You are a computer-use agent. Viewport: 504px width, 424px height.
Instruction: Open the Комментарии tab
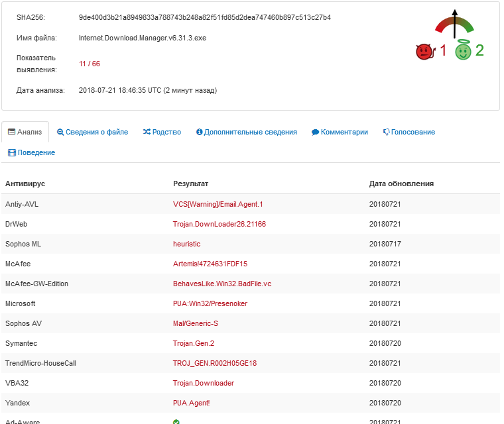344,132
